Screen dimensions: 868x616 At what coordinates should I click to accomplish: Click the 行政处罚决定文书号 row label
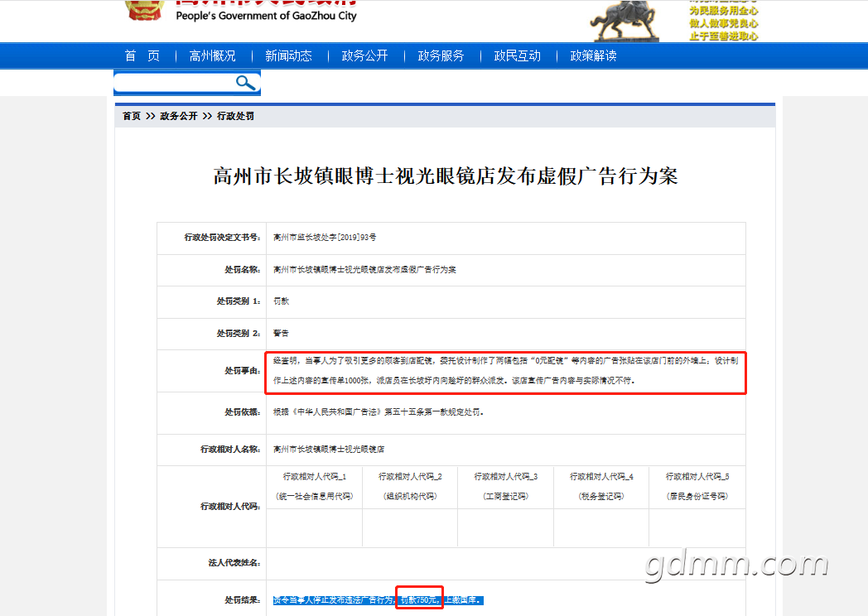(222, 238)
